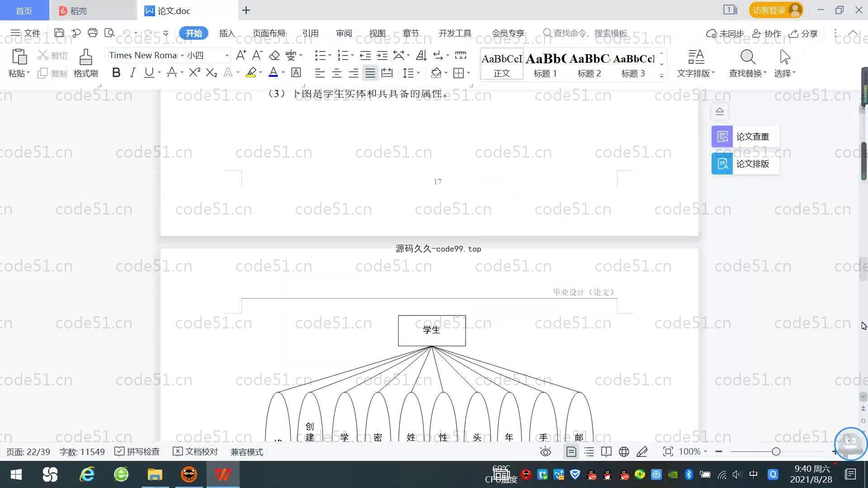The width and height of the screenshot is (868, 488).
Task: Click the distributed alignment icon
Action: coord(387,73)
